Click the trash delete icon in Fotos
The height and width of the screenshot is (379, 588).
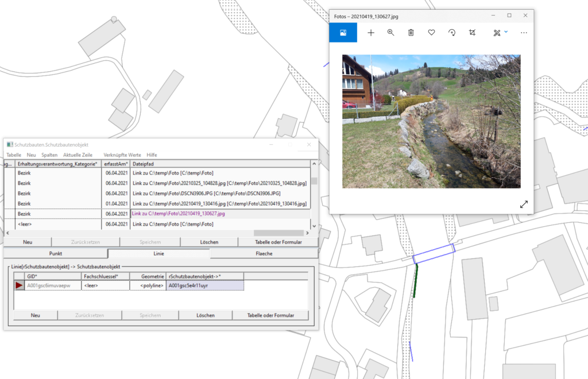point(411,33)
